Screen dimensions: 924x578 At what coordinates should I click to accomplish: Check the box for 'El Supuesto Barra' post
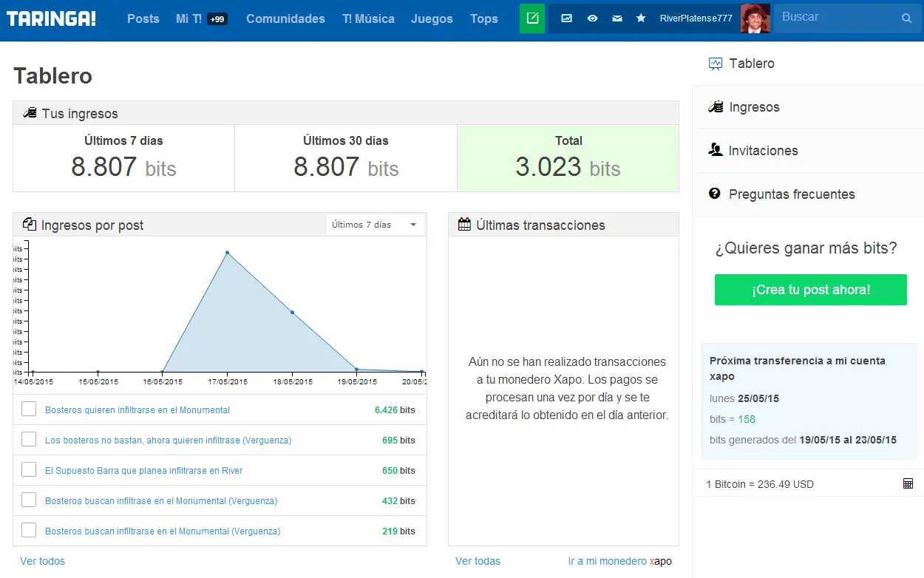point(29,469)
